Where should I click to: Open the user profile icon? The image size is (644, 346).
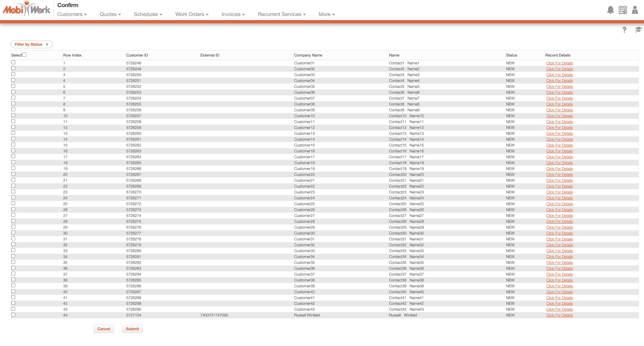635,10
